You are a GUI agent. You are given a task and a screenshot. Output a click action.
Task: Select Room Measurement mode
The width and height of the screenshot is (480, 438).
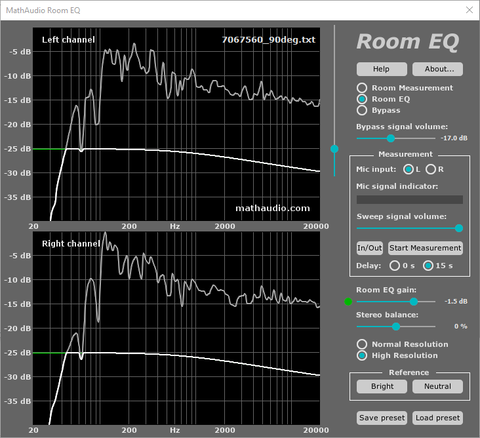coord(362,88)
